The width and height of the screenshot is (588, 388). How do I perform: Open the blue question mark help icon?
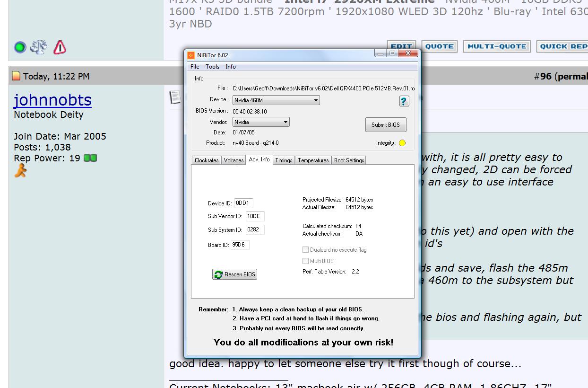pyautogui.click(x=404, y=101)
